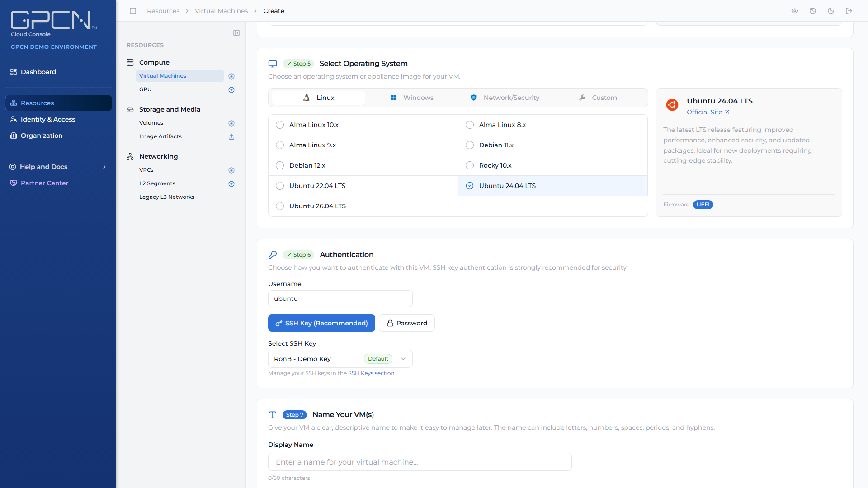Add new L2 Segment plus icon

coord(231,184)
